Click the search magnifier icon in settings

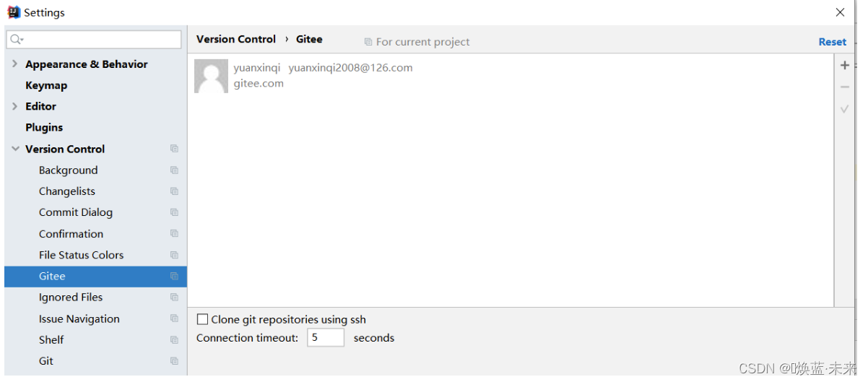(17, 40)
